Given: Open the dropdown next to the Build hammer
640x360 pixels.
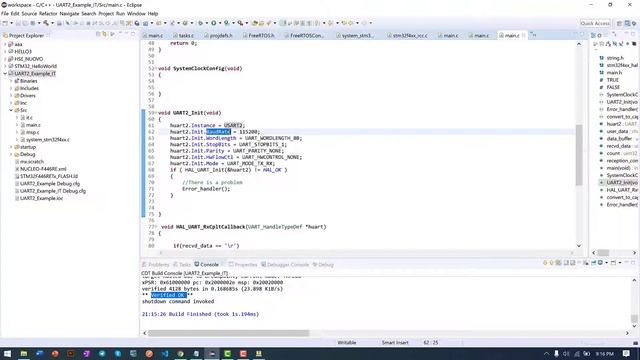Looking at the screenshot, I should [x=52, y=23].
